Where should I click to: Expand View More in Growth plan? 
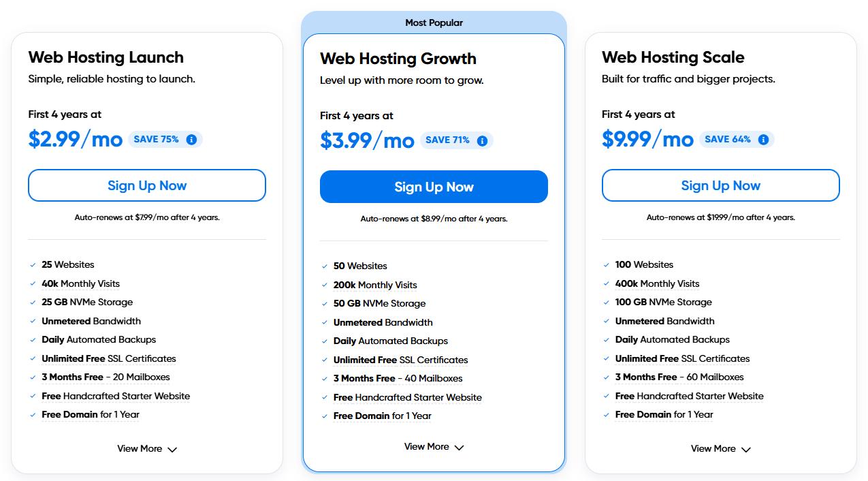(434, 447)
